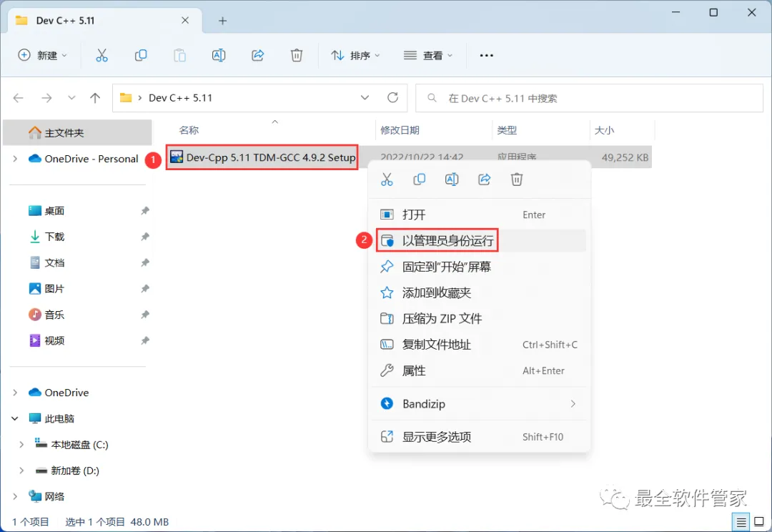Click the context menu Copy icon
Screen dimensions: 772x532
(x=419, y=179)
